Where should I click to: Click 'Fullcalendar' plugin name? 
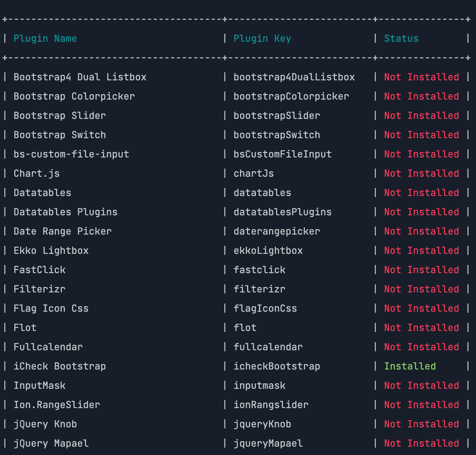click(48, 347)
